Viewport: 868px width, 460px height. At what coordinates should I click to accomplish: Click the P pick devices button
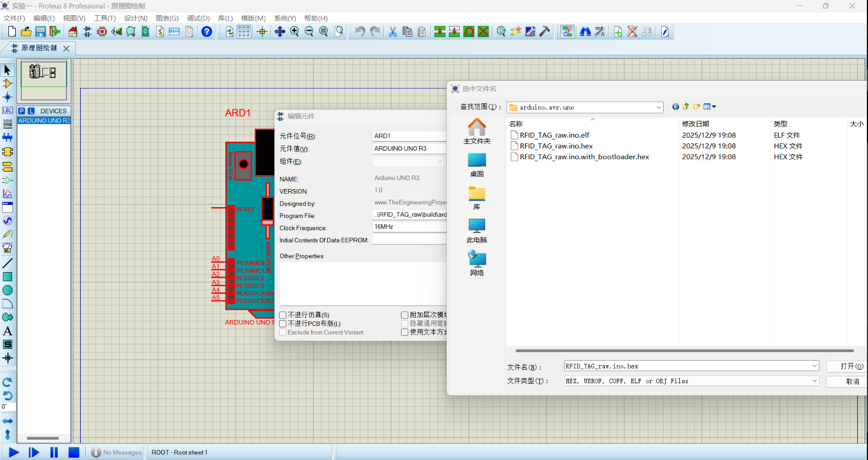click(x=21, y=111)
